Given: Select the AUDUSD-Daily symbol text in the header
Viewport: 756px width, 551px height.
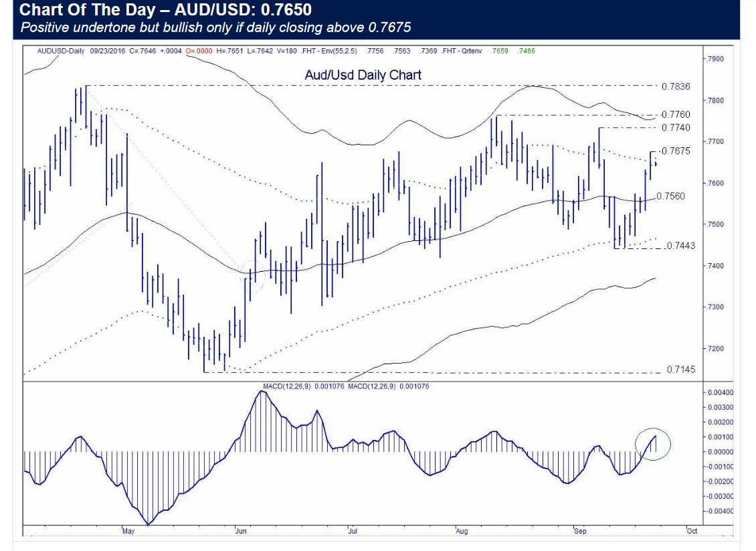Looking at the screenshot, I should (61, 51).
